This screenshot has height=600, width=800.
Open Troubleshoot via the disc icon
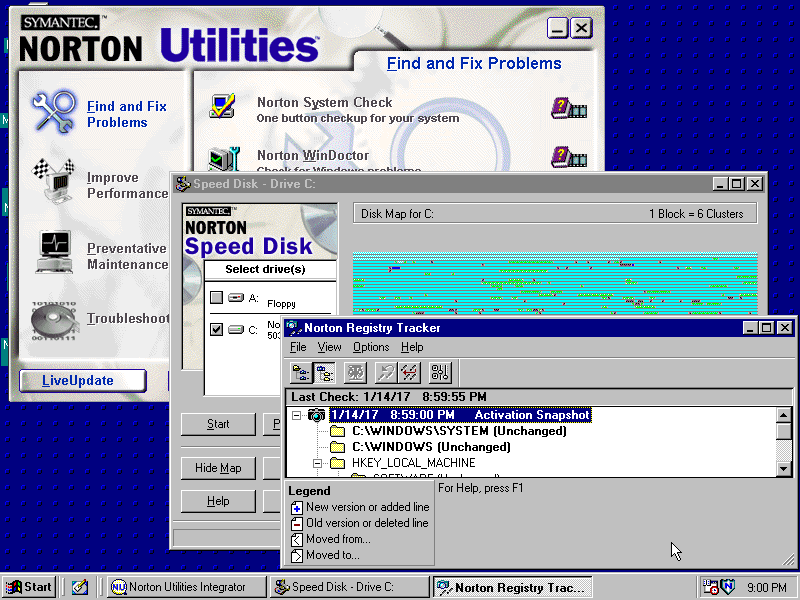tap(51, 320)
